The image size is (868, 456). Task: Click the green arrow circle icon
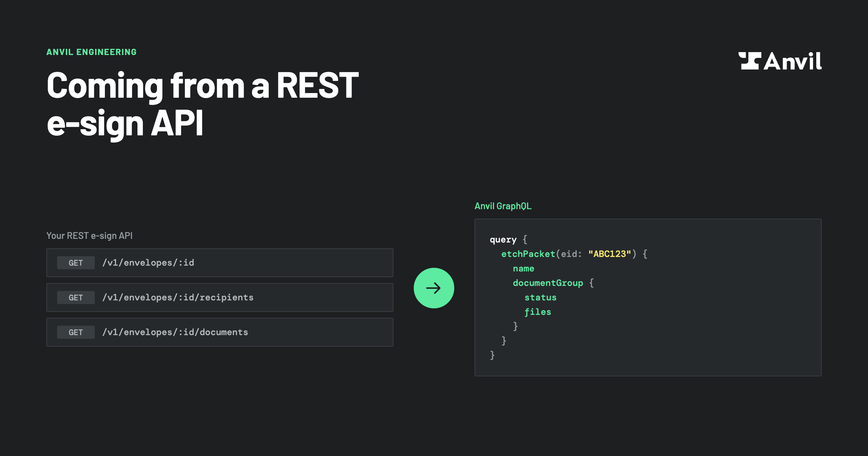click(x=434, y=288)
